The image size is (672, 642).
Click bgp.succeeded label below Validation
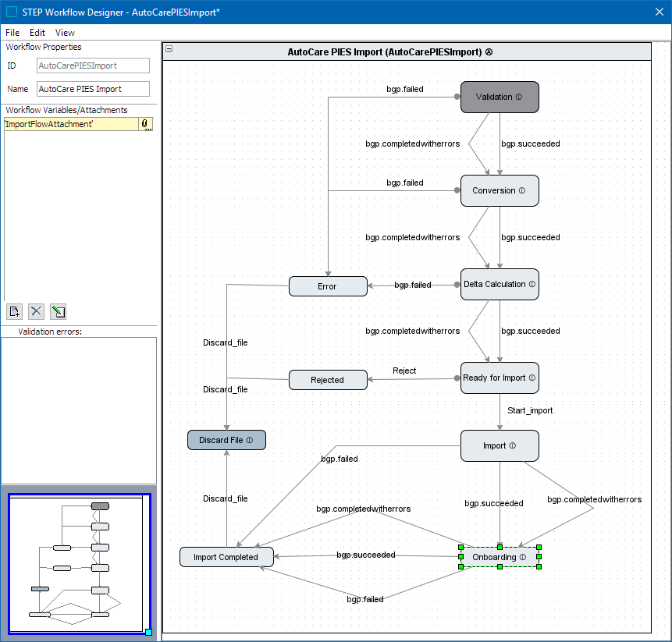[x=531, y=144]
